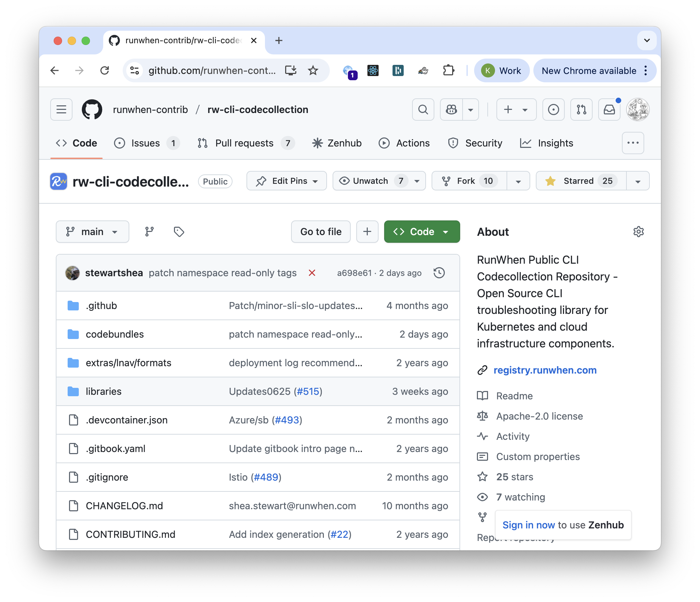Open the Copilot icon in header
The width and height of the screenshot is (700, 602).
(451, 110)
